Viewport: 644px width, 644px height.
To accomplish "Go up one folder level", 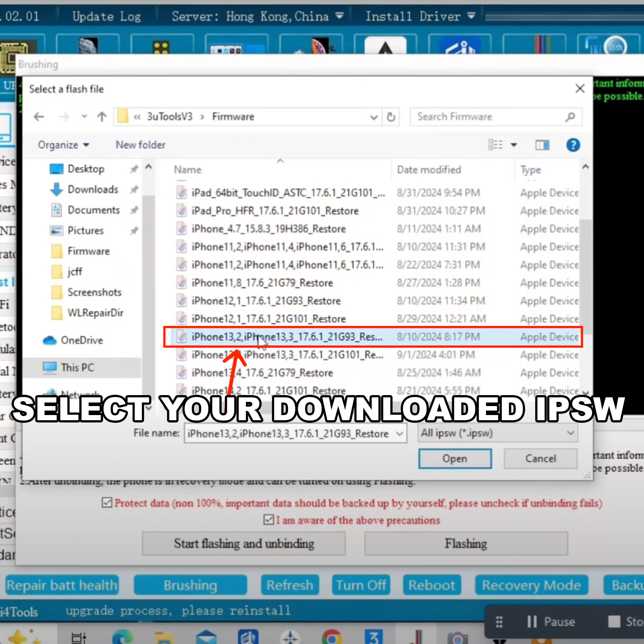I will (102, 117).
